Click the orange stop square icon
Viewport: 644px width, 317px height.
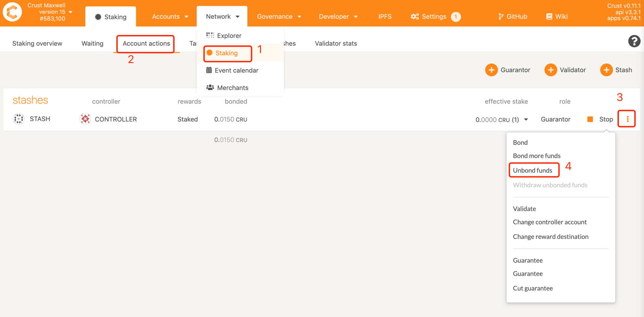tap(590, 119)
